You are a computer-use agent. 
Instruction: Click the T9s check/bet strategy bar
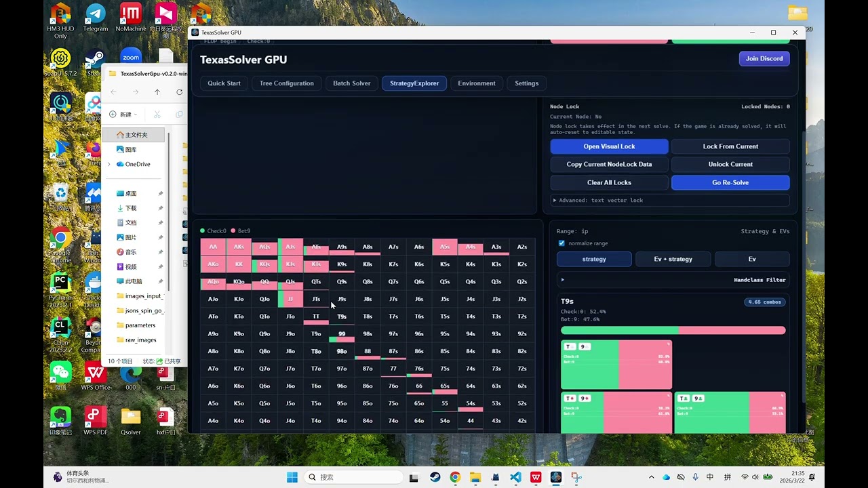(673, 330)
